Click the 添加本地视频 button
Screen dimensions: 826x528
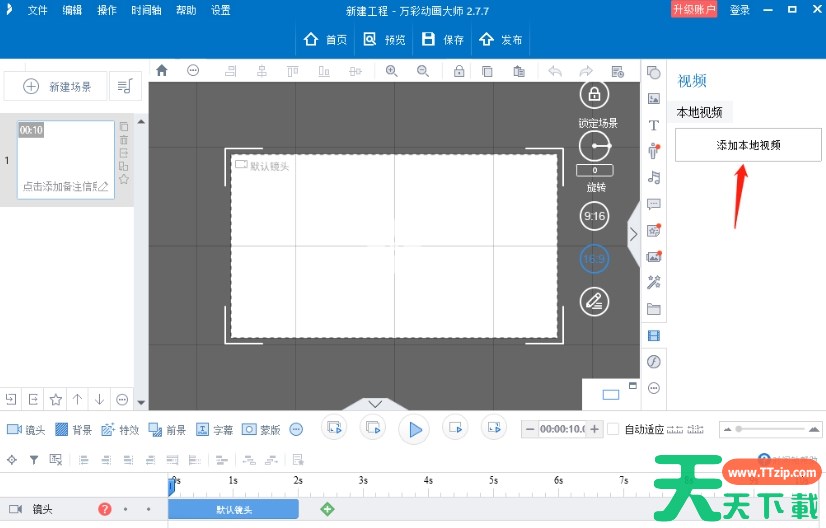(748, 145)
